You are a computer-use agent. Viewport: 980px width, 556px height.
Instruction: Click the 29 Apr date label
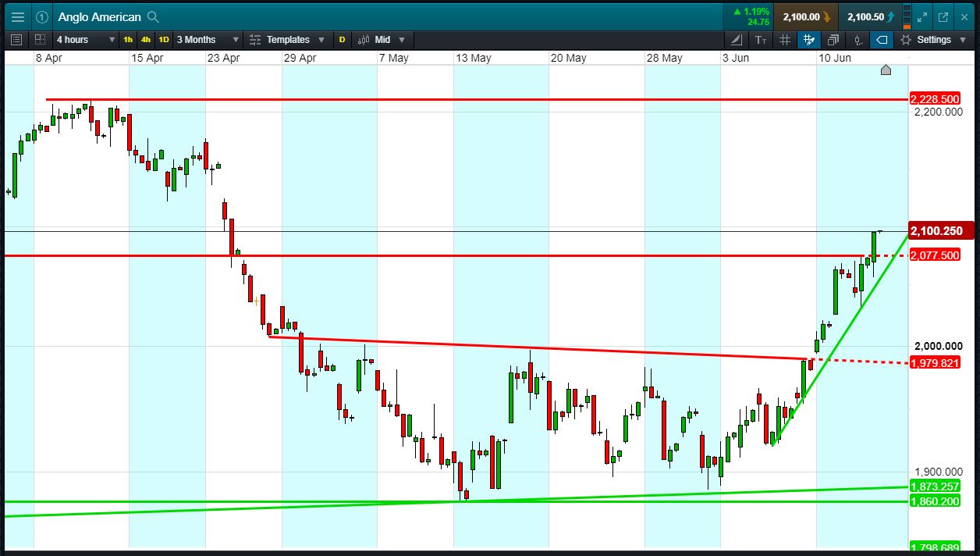coord(300,59)
